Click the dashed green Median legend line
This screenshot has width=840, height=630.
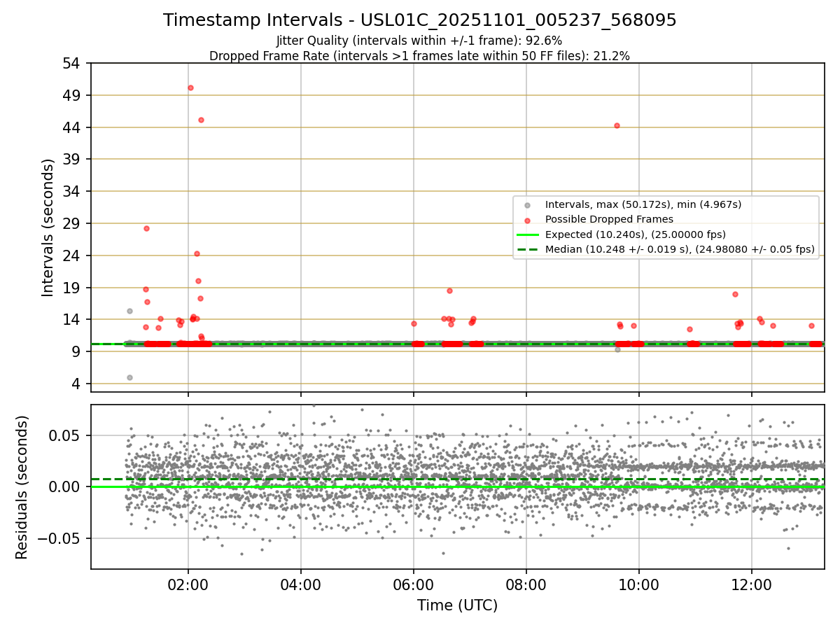point(528,249)
